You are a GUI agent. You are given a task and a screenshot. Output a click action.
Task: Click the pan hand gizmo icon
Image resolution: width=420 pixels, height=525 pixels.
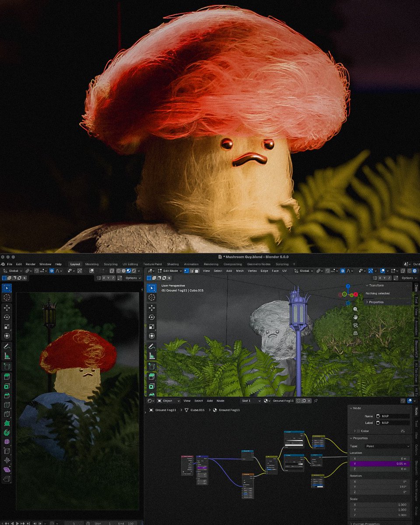pos(356,317)
